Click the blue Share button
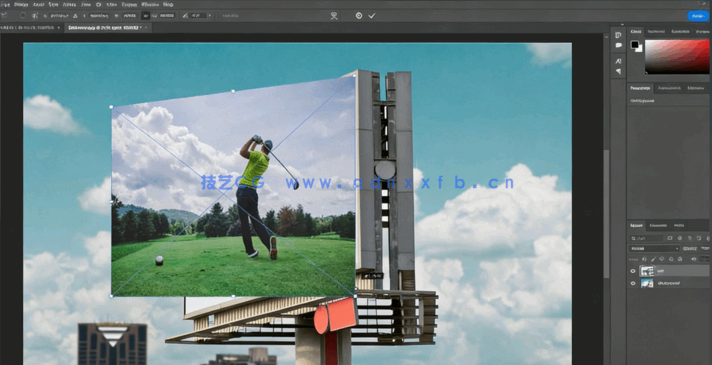This screenshot has height=365, width=712. 698,16
